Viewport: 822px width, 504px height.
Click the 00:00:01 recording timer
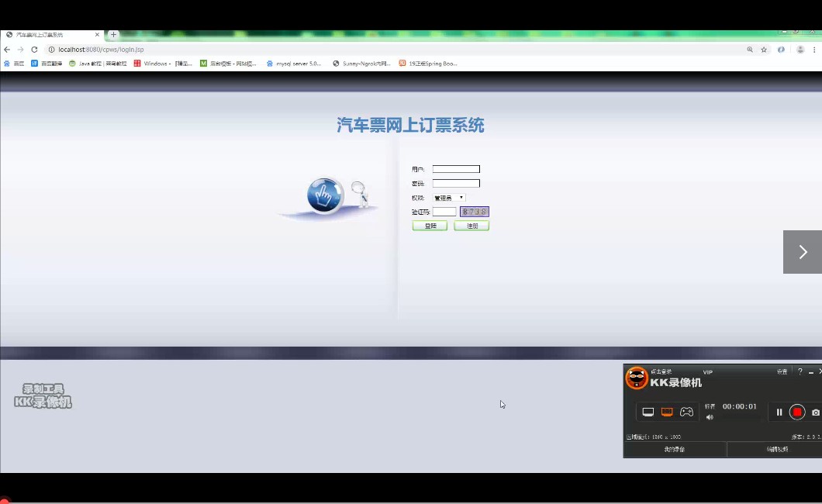tap(739, 406)
